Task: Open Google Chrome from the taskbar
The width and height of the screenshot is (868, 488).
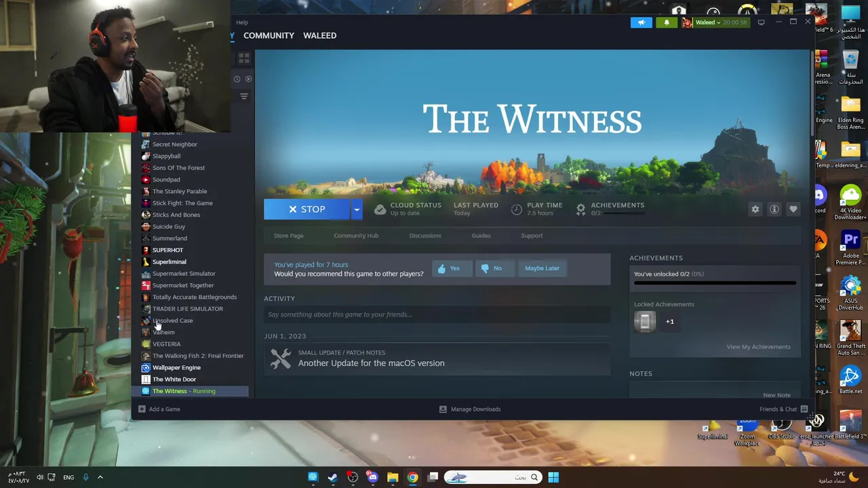Action: click(x=412, y=477)
